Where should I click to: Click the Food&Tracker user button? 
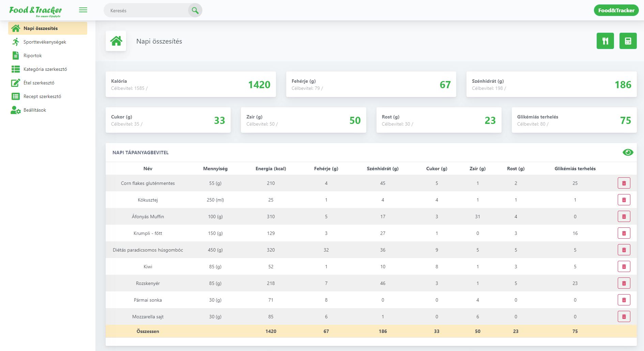click(x=616, y=10)
